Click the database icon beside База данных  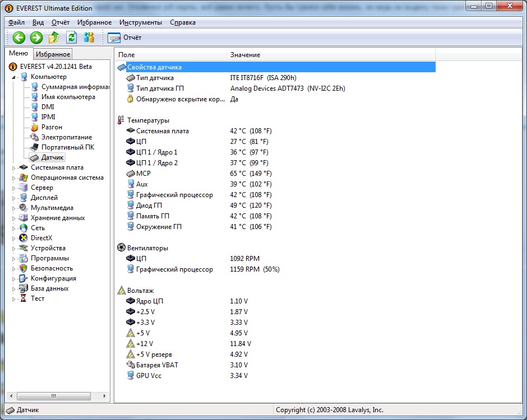coord(24,288)
